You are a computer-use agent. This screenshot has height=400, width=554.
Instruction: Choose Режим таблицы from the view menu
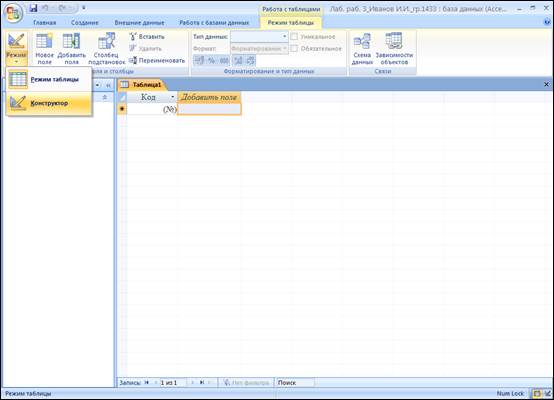click(x=49, y=79)
